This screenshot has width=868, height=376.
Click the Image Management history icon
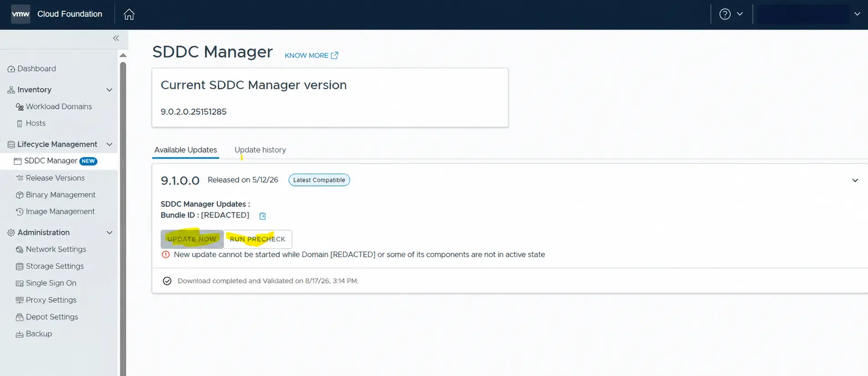pyautogui.click(x=20, y=212)
